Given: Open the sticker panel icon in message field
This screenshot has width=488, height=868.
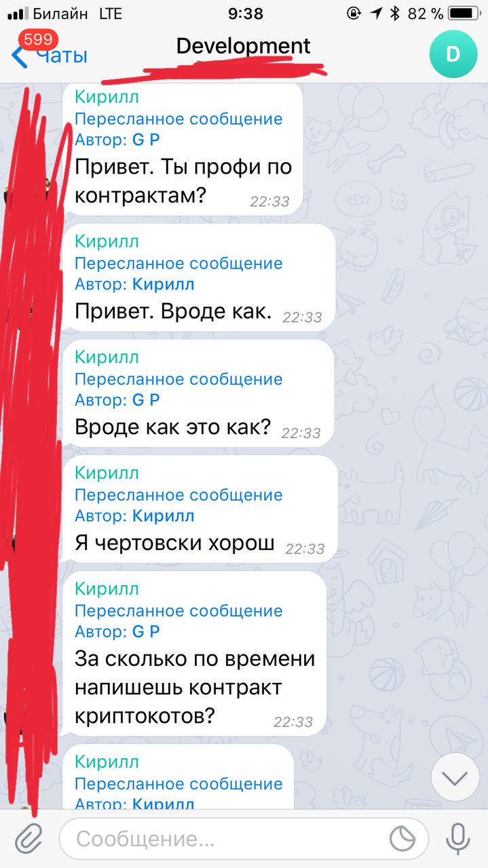Looking at the screenshot, I should 402,839.
